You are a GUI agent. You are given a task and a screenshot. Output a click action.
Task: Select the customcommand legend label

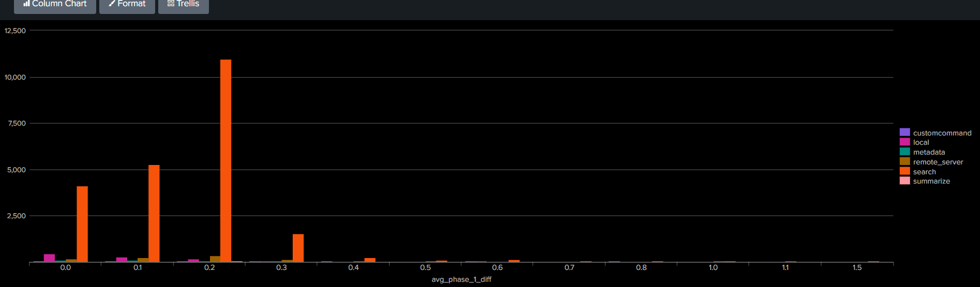tap(942, 133)
